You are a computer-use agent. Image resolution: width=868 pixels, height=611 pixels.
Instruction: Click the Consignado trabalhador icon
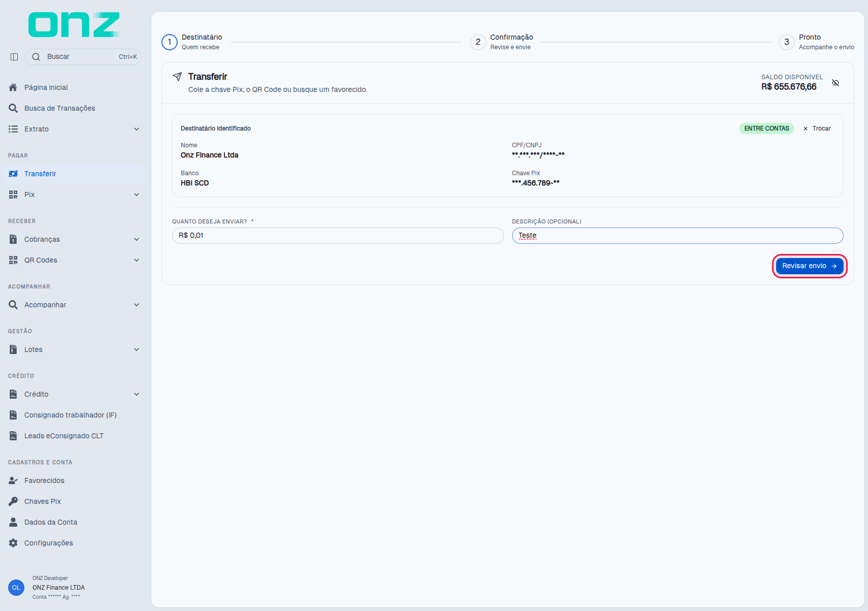click(x=13, y=415)
